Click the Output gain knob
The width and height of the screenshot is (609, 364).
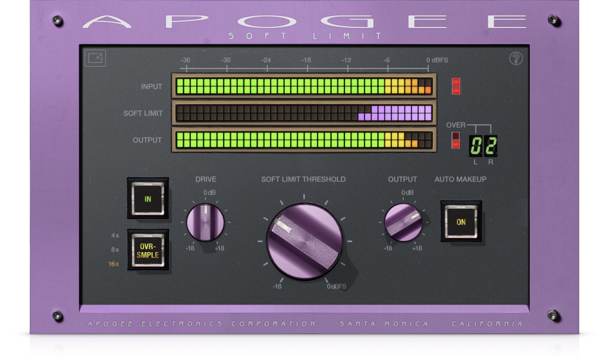(403, 222)
